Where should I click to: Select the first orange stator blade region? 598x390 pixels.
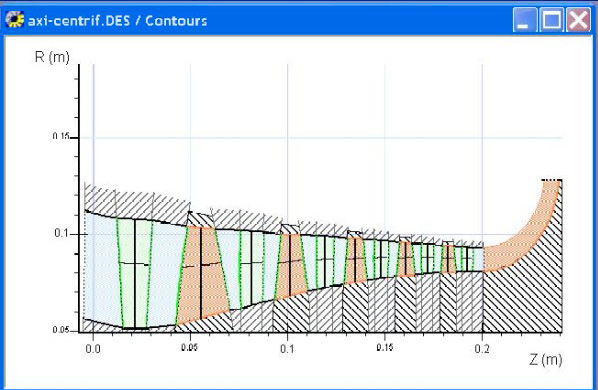203,274
